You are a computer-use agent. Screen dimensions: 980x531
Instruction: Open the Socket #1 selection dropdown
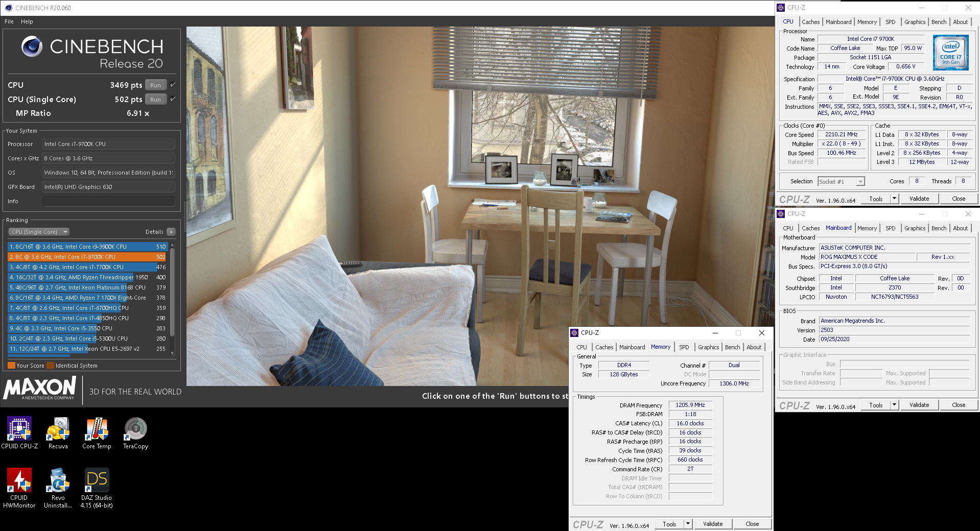[841, 181]
